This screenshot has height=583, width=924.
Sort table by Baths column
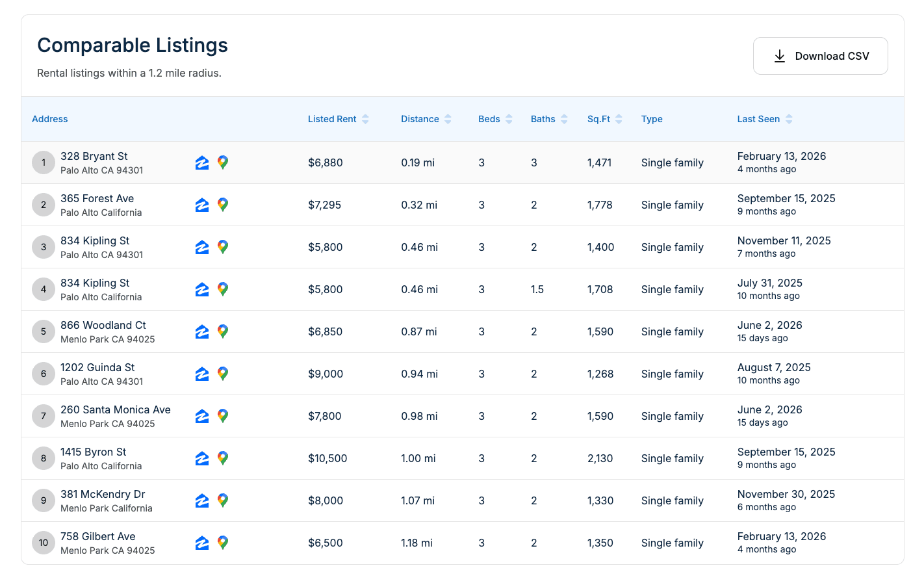coord(550,119)
